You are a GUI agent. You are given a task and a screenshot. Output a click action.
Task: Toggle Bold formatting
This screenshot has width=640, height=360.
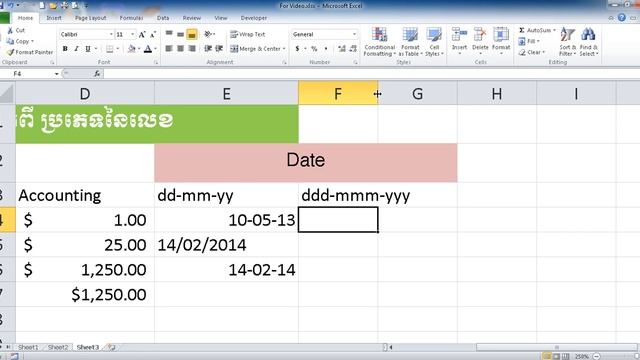tap(65, 49)
